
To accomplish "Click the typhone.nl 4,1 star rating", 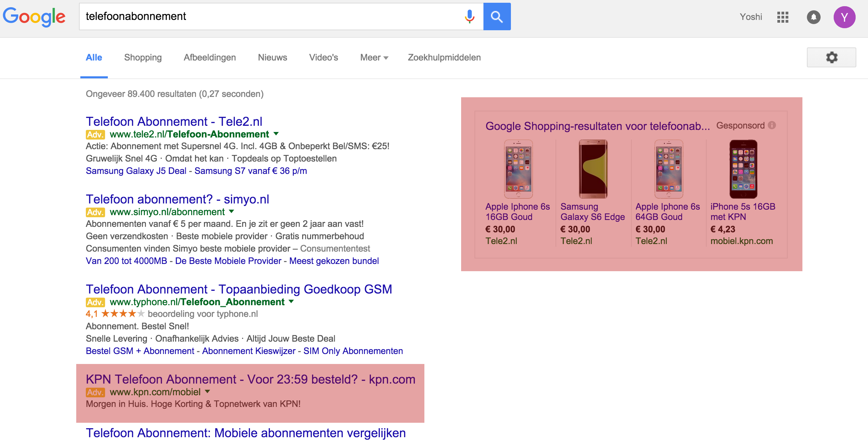I will click(x=115, y=314).
